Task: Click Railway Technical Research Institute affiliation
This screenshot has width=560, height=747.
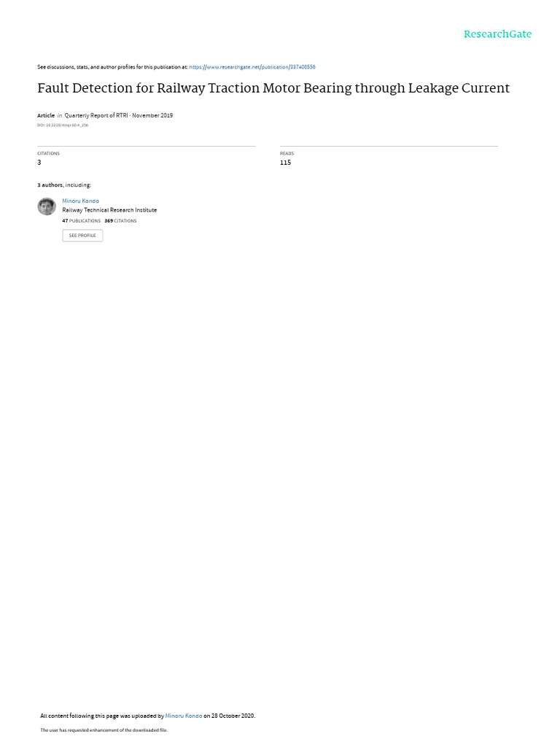Action: click(x=109, y=210)
